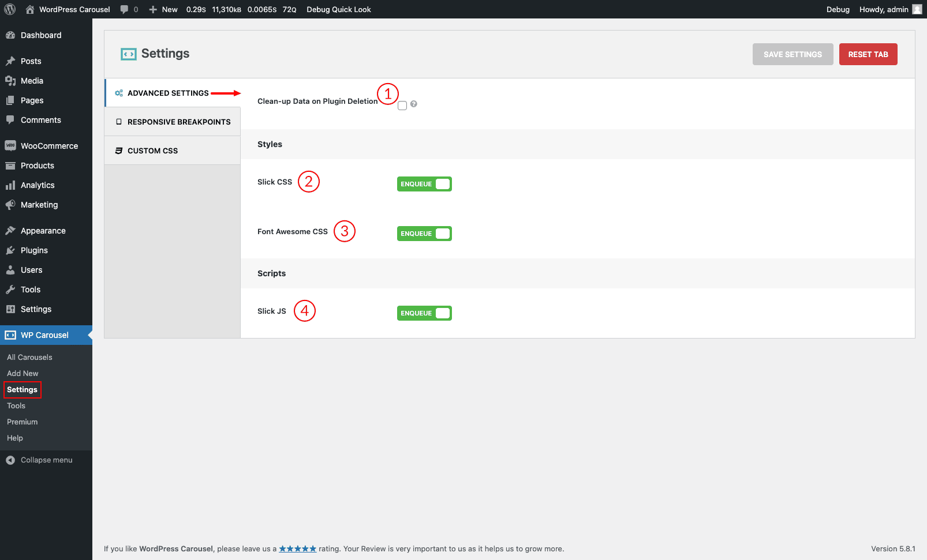Enable Clean-up Data on Plugin Deletion checkbox
Image resolution: width=927 pixels, height=560 pixels.
[402, 106]
